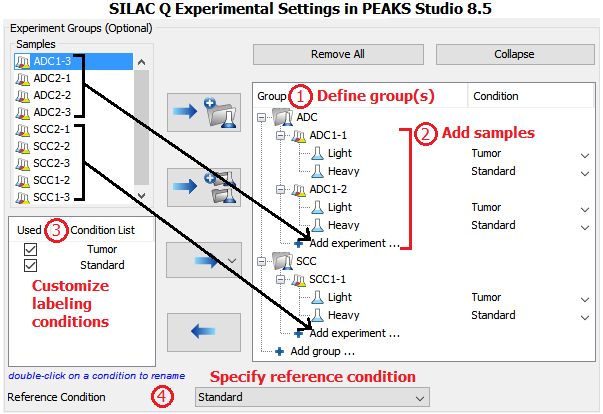Click the add-to-multiple-groups arrow button
This screenshot has height=414, width=603.
click(204, 187)
